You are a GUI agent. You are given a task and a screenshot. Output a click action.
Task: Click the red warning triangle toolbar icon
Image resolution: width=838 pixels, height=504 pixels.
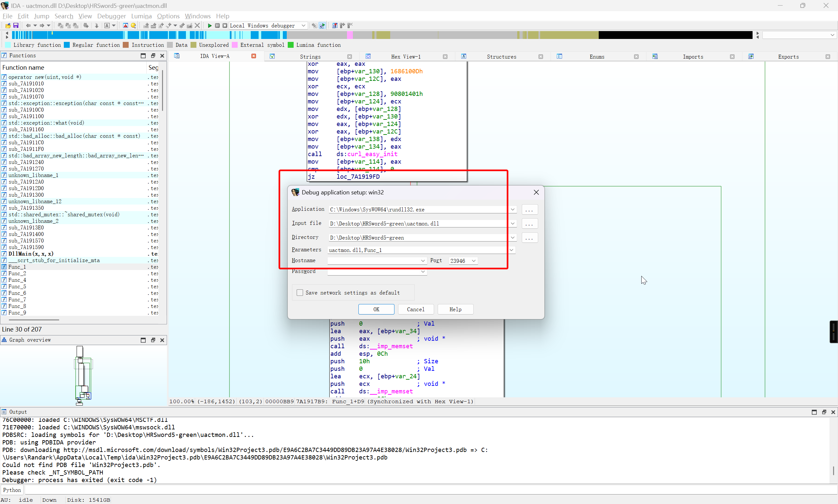coord(125,26)
